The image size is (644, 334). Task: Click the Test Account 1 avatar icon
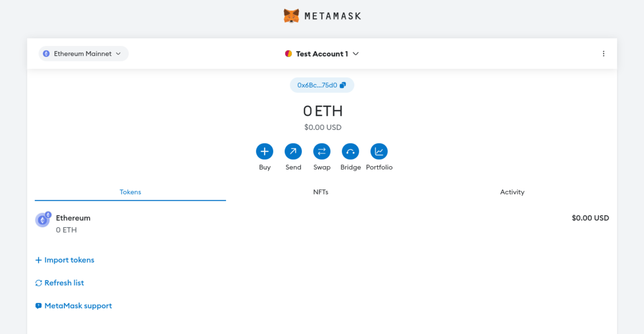coord(289,53)
